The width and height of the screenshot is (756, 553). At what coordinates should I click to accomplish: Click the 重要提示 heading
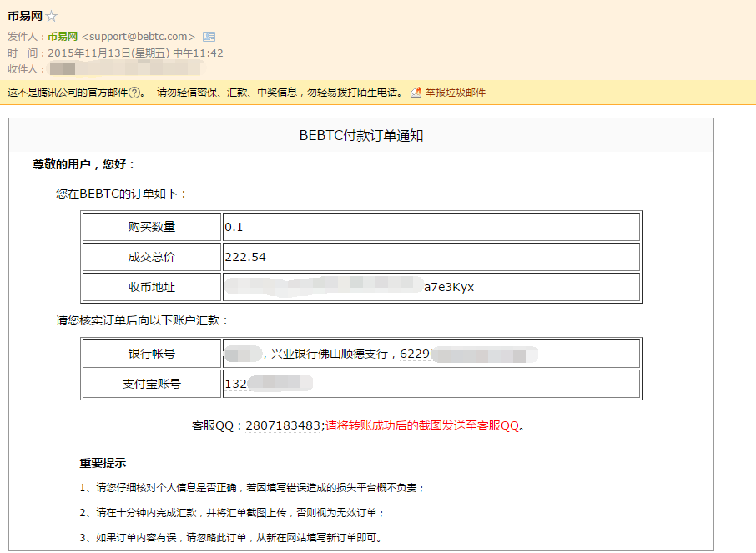pyautogui.click(x=103, y=463)
